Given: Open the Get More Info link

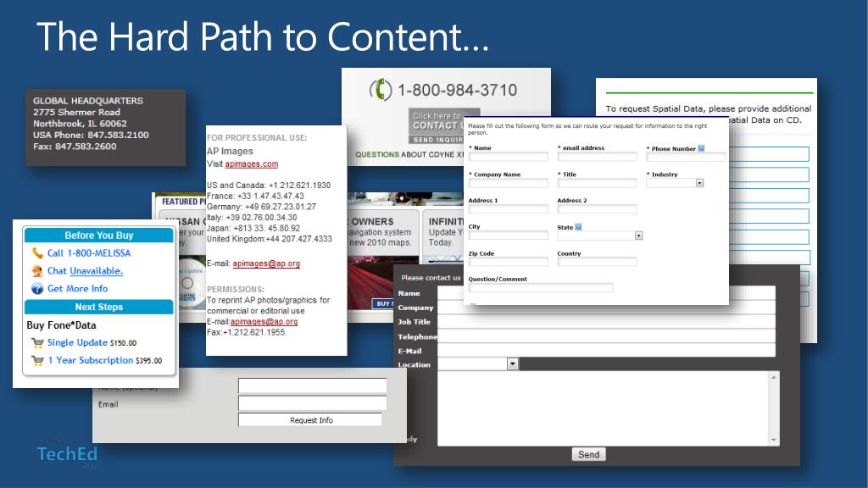Looking at the screenshot, I should (77, 288).
